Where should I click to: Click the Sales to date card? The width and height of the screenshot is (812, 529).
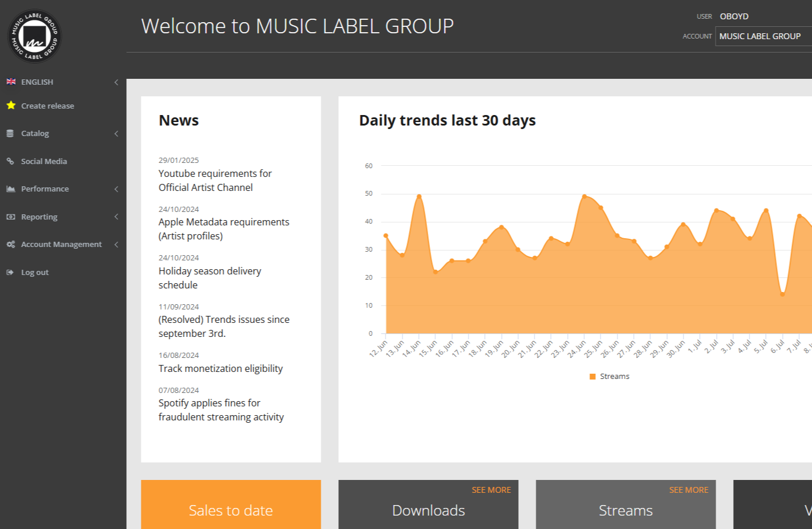(231, 510)
